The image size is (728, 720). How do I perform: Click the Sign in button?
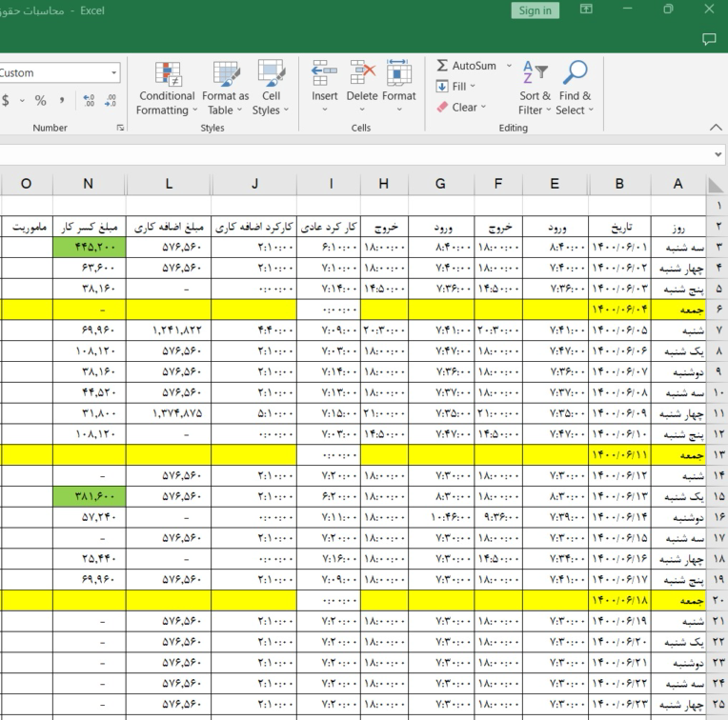[535, 10]
